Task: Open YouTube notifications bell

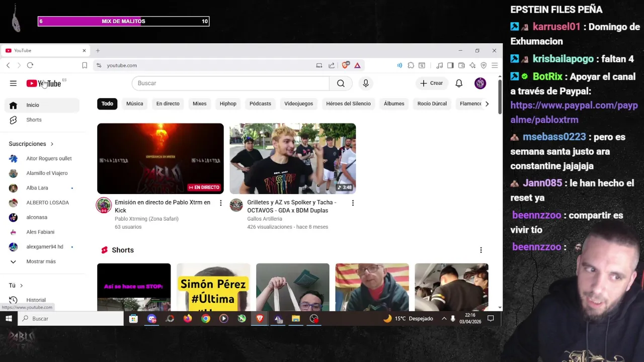Action: pyautogui.click(x=459, y=83)
